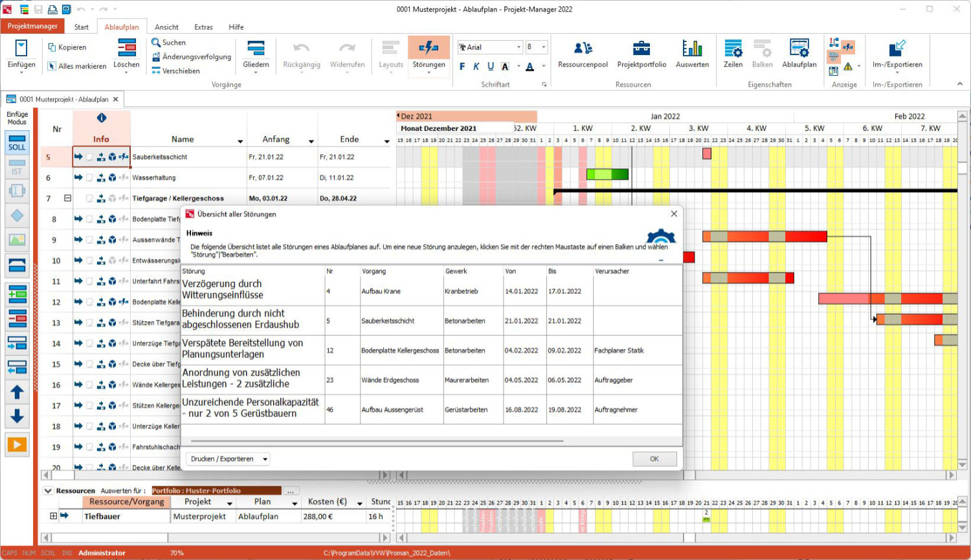Activate SOLL mode in left sidebar
971x560 pixels.
tap(17, 142)
